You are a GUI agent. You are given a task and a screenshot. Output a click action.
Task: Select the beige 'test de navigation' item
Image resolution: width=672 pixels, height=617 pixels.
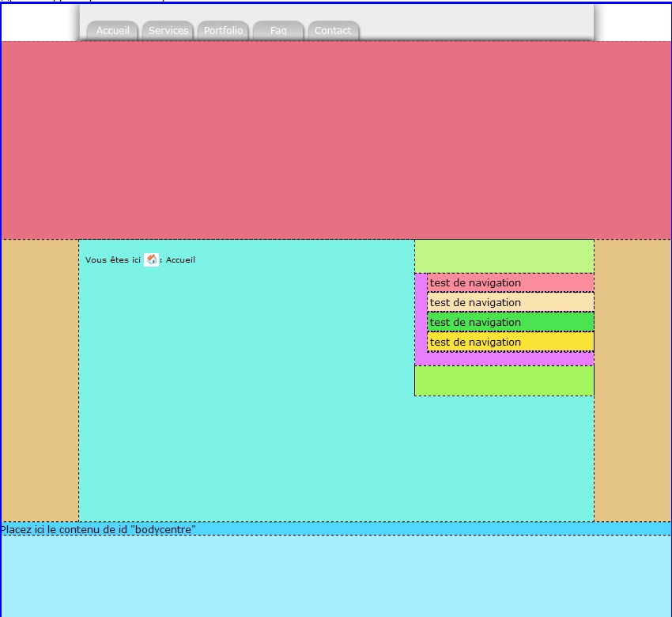510,303
